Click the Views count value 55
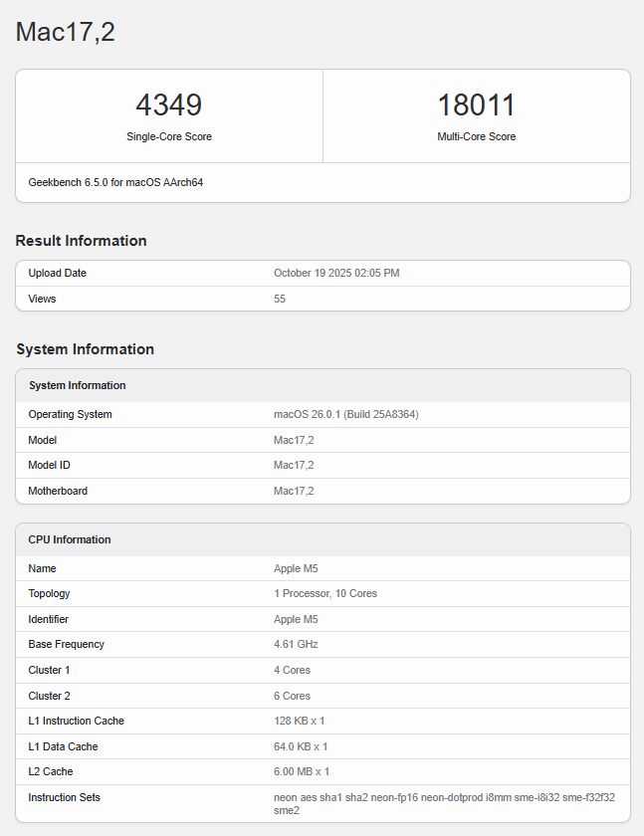This screenshot has width=644, height=836. point(280,299)
